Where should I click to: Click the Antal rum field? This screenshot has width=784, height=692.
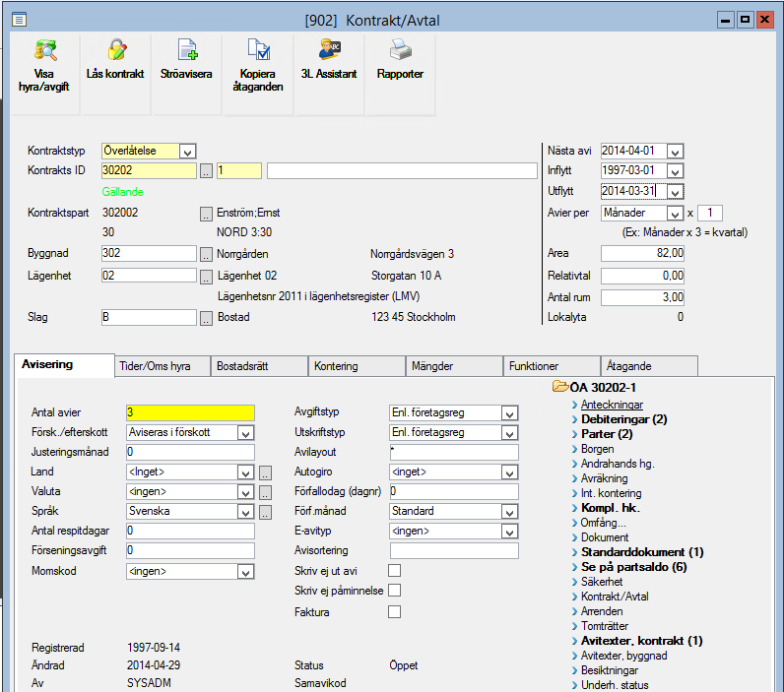click(x=642, y=298)
